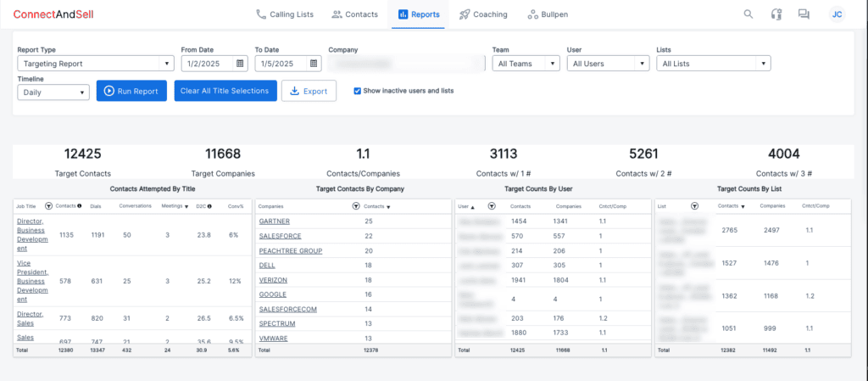Open the chat messages icon
Image resolution: width=868 pixels, height=381 pixels.
pyautogui.click(x=804, y=14)
